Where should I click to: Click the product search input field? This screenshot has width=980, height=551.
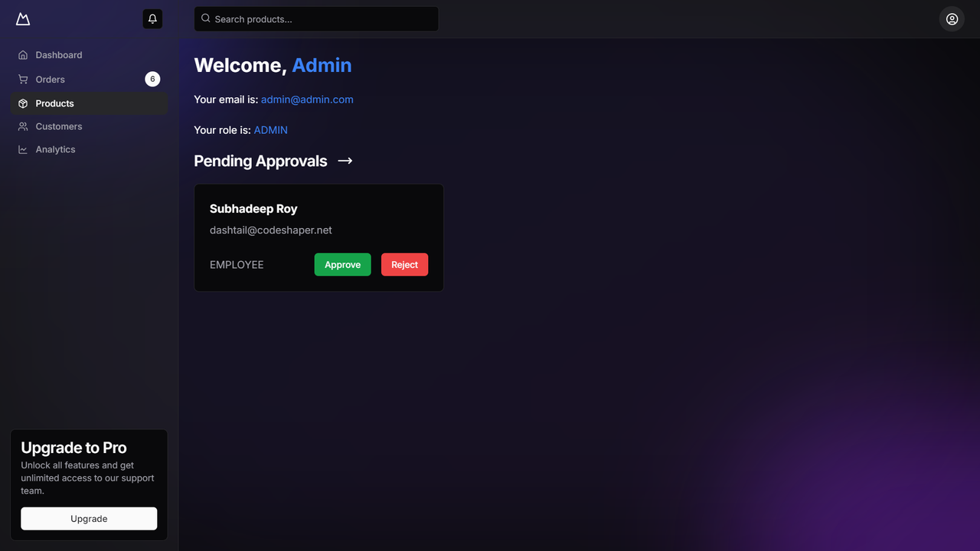(x=315, y=18)
